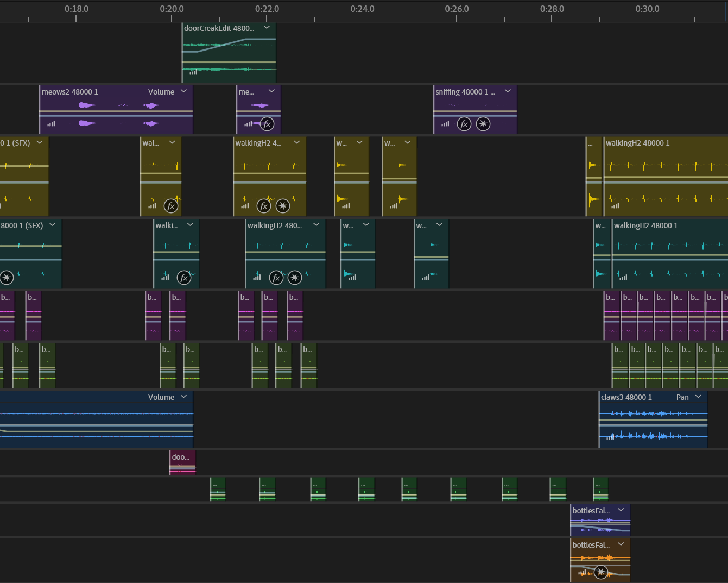Expand the sniffing 48000 1 clip chevron
Screen dimensions: 728x583
pyautogui.click(x=508, y=91)
